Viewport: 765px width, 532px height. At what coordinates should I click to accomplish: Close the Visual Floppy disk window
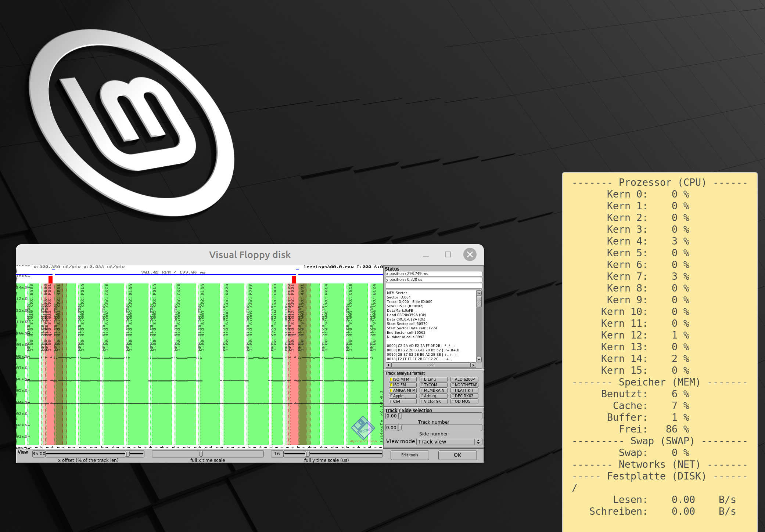pyautogui.click(x=470, y=254)
